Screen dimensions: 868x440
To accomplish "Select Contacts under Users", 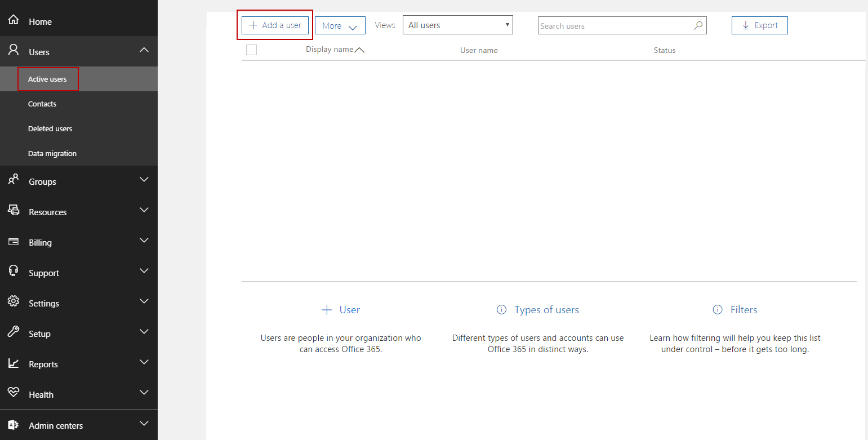I will (42, 104).
